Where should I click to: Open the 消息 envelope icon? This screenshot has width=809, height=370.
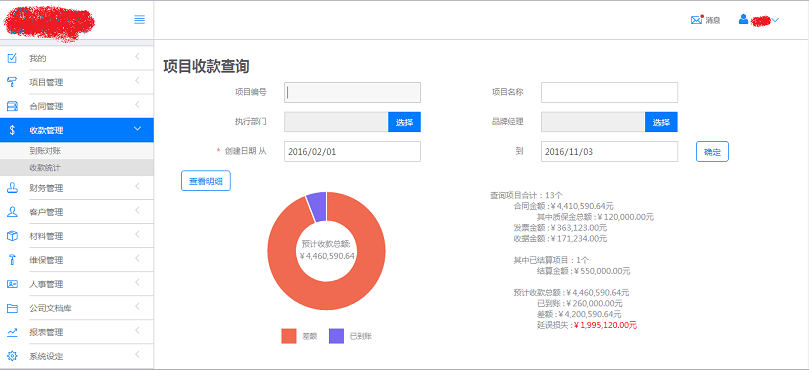tap(697, 20)
